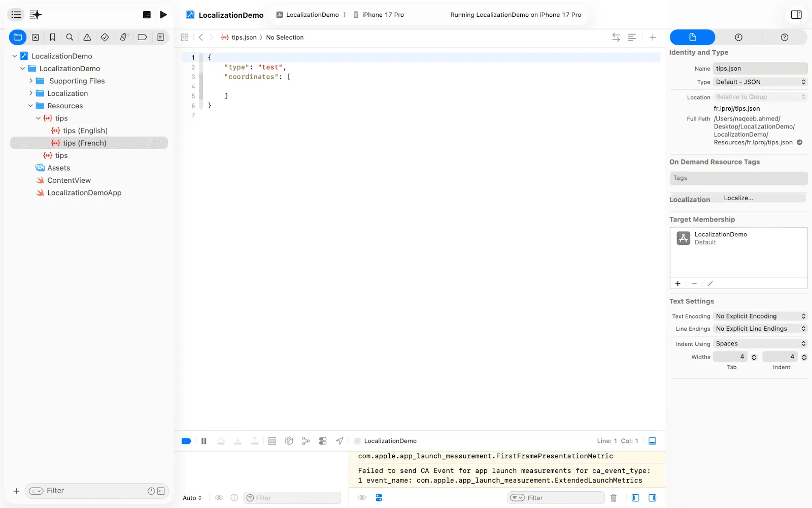Expand the Supporting Files folder

[31, 81]
